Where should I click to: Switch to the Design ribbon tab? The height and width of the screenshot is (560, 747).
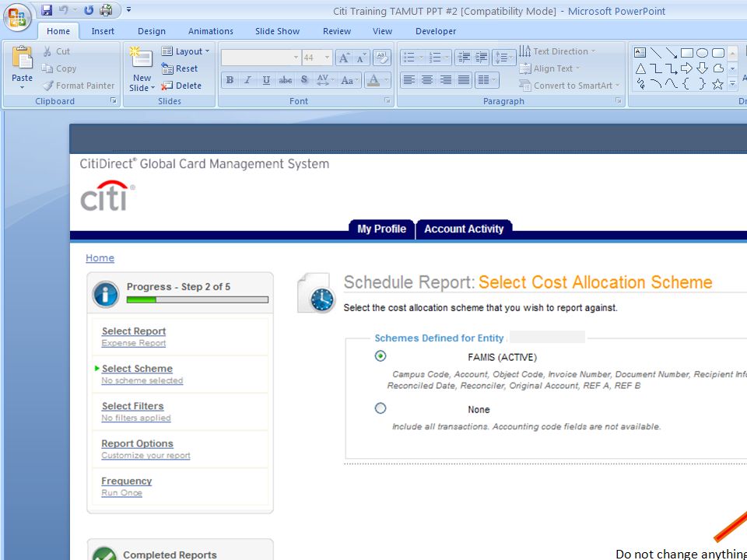pos(152,31)
